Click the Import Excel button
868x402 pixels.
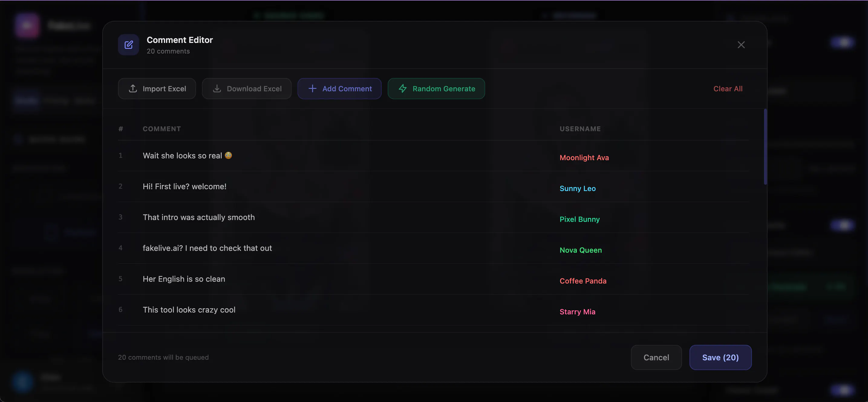[x=157, y=89]
